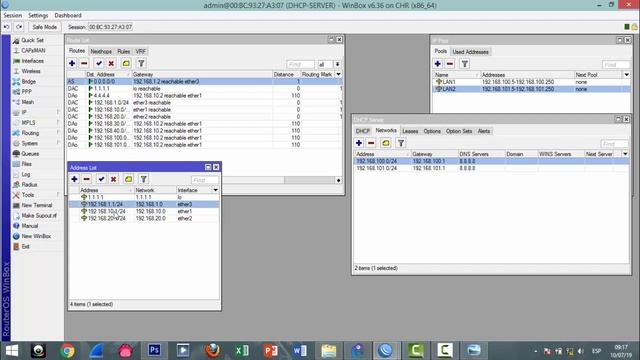Expand the Tools submenu in sidebar
This screenshot has width=640, height=360.
point(28,195)
